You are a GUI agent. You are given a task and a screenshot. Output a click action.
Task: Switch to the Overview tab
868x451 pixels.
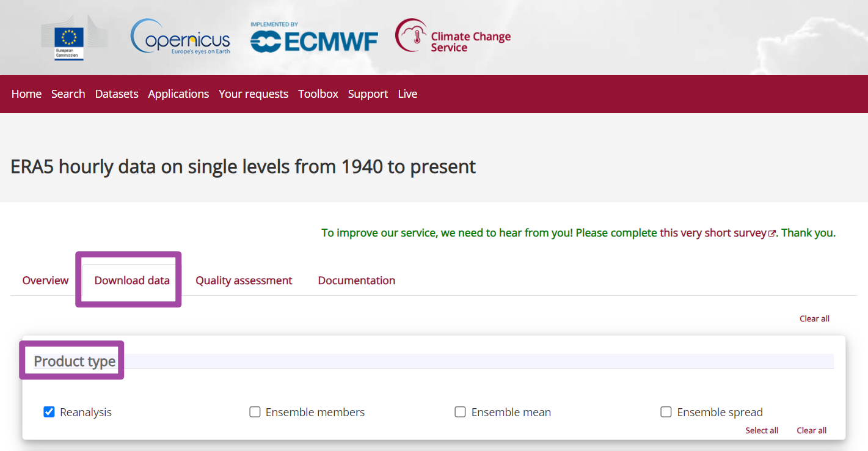click(x=45, y=280)
